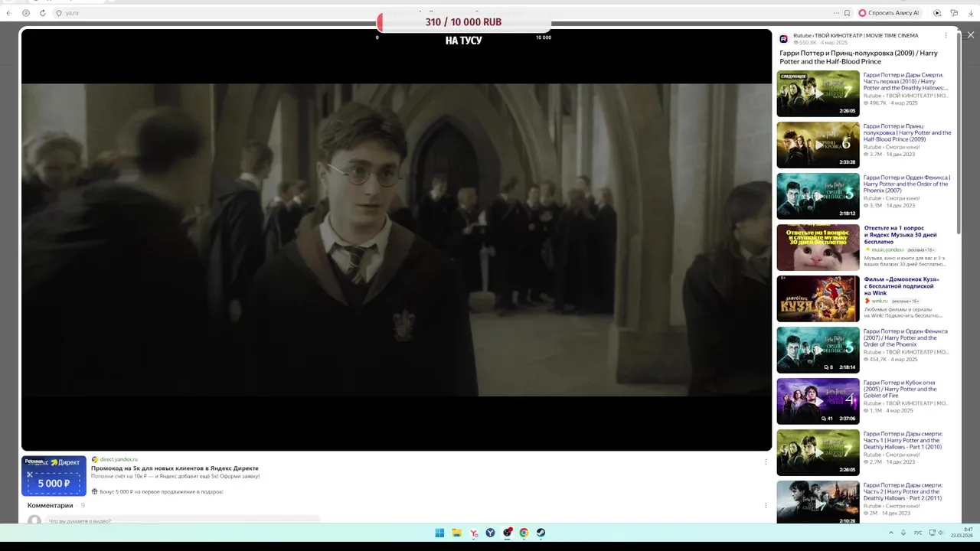Open link 'Гарри Поттер и Дары Смерти. Часть первая (2010)'
The image size is (980, 551).
[x=906, y=81]
